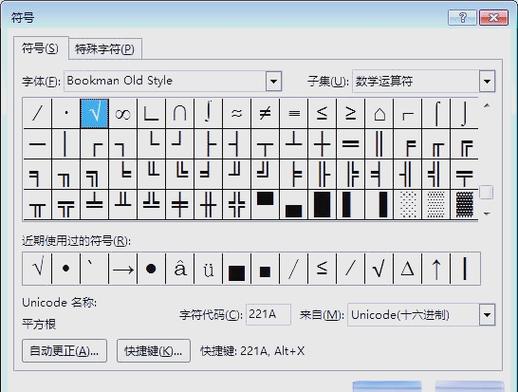Select recently used large black square
Image resolution: width=518 pixels, height=392 pixels.
tap(237, 269)
